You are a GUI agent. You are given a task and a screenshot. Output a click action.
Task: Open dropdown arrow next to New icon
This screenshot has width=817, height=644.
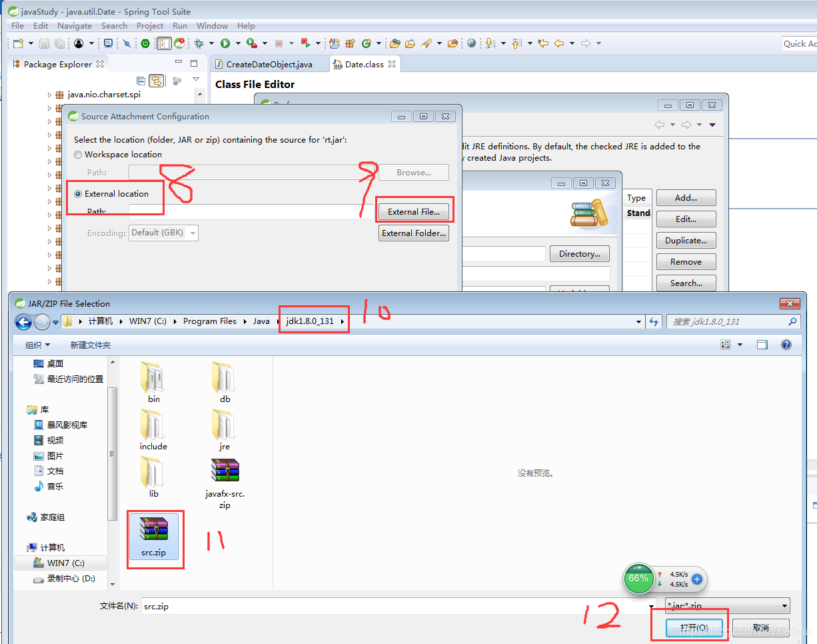(31, 43)
